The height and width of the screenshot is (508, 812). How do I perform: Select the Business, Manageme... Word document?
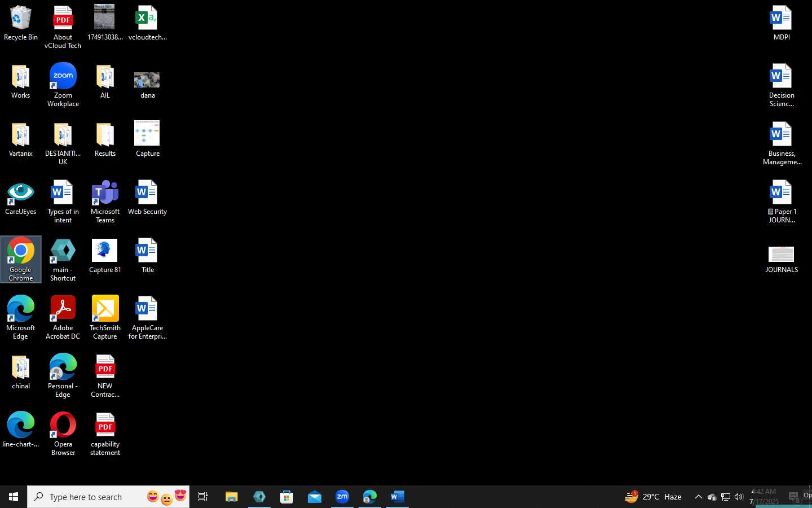pos(782,144)
